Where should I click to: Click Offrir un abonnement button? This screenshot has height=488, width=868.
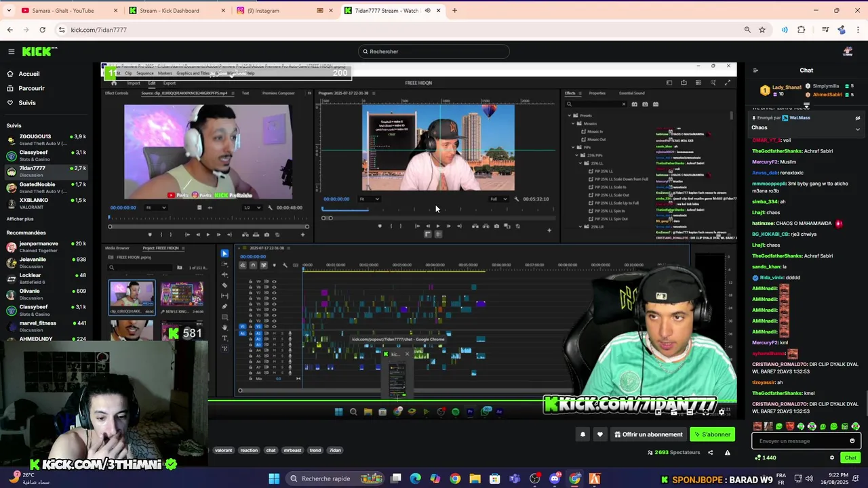tap(648, 434)
